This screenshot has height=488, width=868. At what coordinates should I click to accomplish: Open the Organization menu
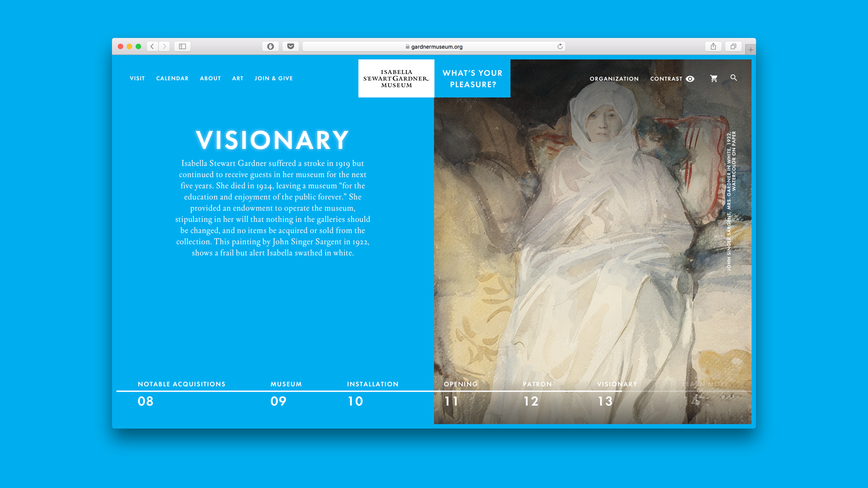tap(614, 79)
